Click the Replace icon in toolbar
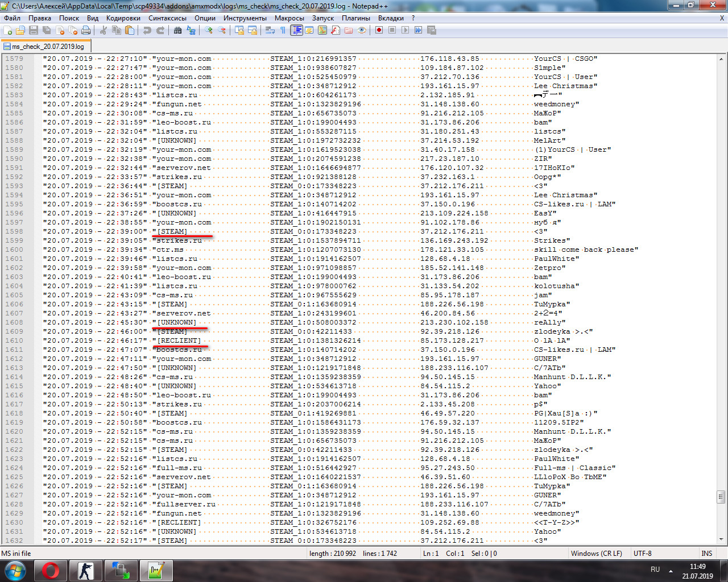 click(x=191, y=30)
